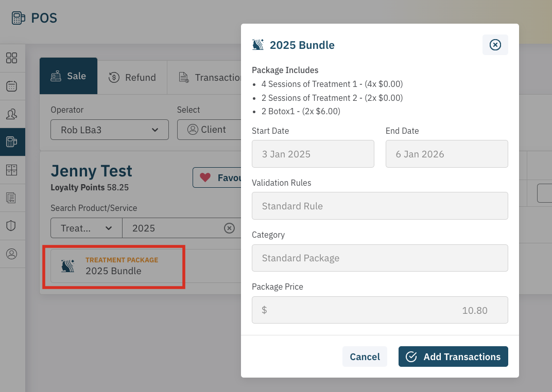Expand the Treat... search type dropdown
This screenshot has width=552, height=392.
coord(86,228)
